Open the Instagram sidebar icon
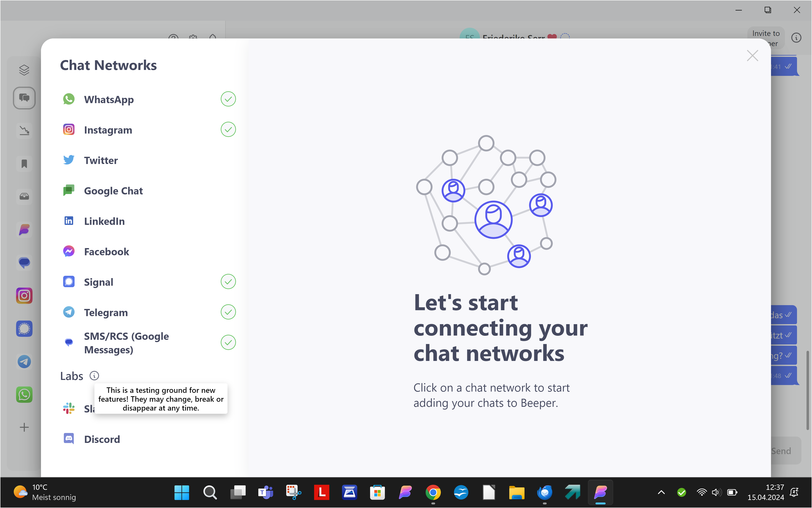Screen dimensions: 812x508 (24, 296)
